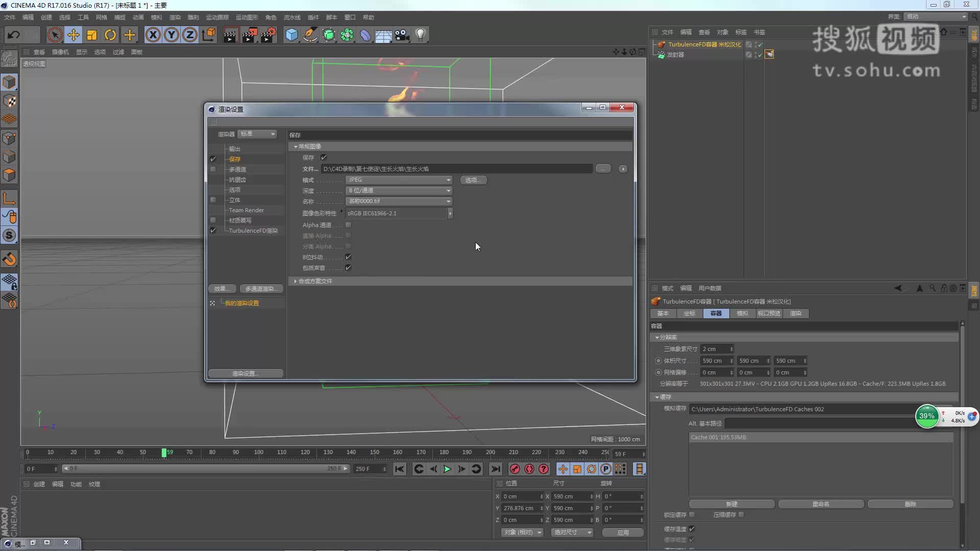Jump to the start of the timeline
Screen dimensions: 980x551
point(400,469)
